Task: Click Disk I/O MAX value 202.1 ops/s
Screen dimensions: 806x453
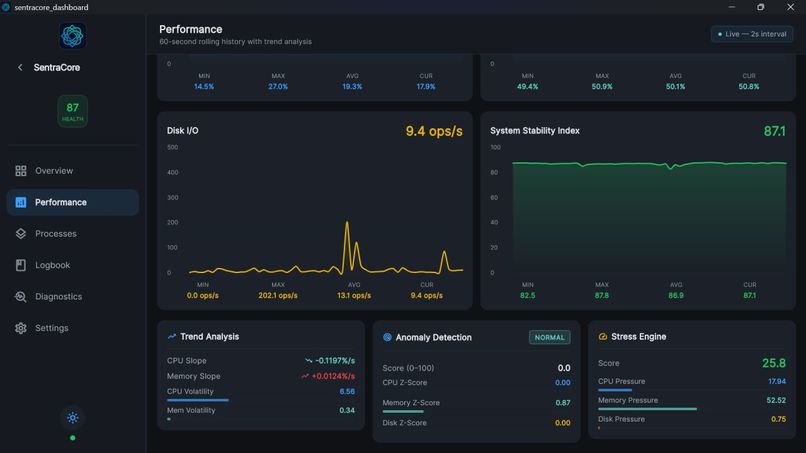Action: tap(278, 296)
